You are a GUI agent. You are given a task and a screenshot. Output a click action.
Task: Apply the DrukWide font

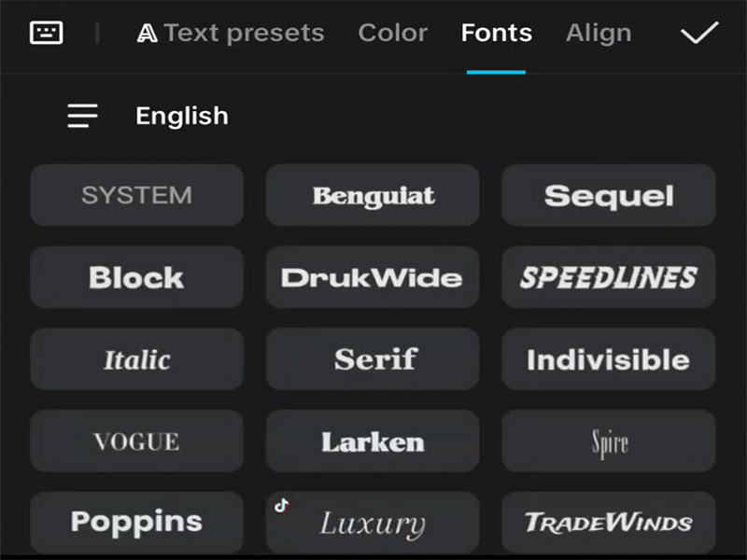[x=372, y=277]
